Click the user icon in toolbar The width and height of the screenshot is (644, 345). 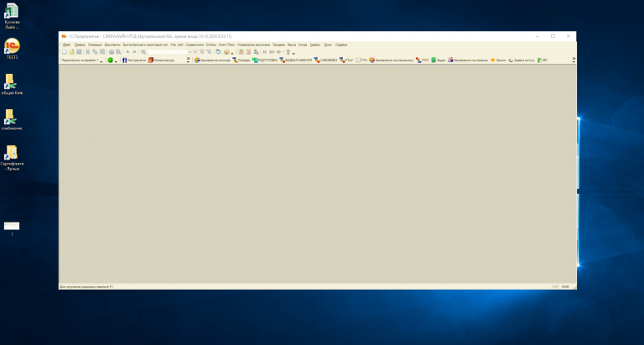(256, 52)
